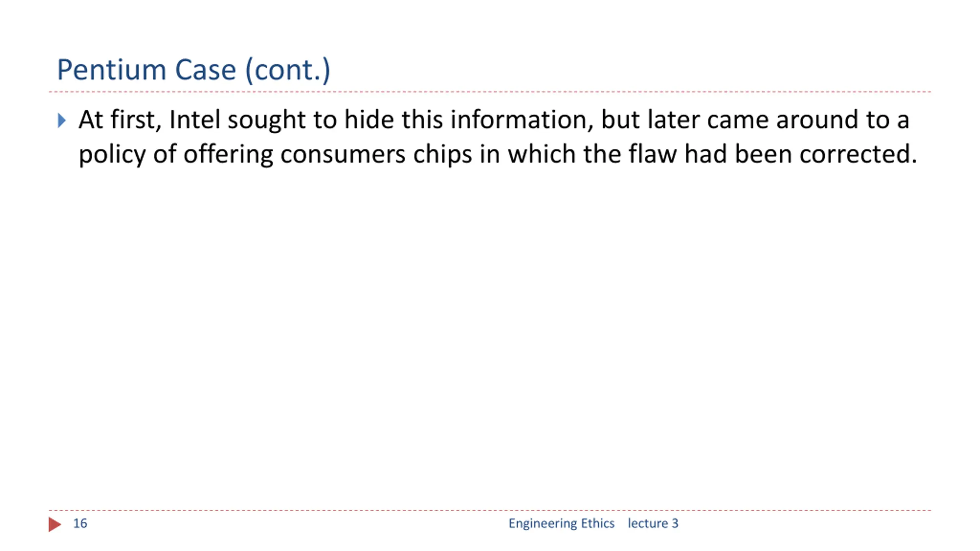The width and height of the screenshot is (980, 551).
Task: Click the word "flaw" in the bullet text
Action: pos(653,154)
